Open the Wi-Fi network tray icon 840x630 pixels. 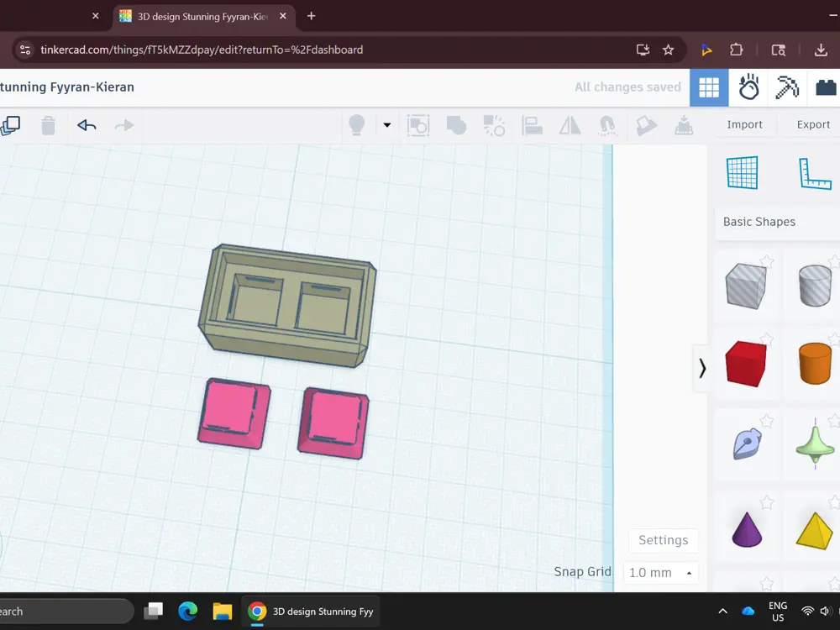(807, 612)
